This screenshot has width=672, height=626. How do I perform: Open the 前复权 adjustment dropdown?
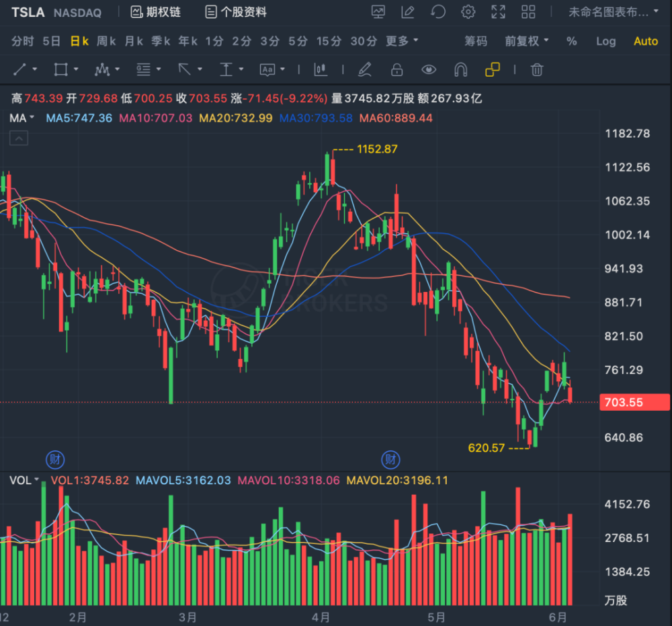[527, 41]
